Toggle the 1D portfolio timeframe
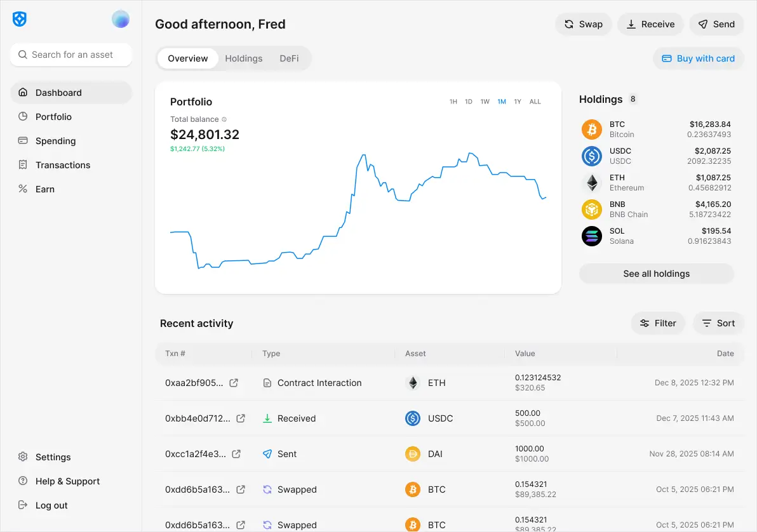This screenshot has width=757, height=532. (469, 101)
